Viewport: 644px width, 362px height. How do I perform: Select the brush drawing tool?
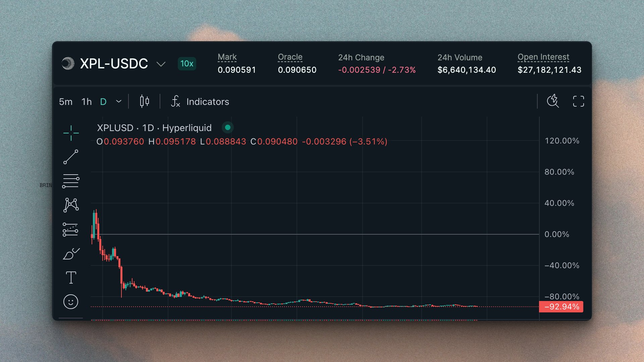[71, 254]
